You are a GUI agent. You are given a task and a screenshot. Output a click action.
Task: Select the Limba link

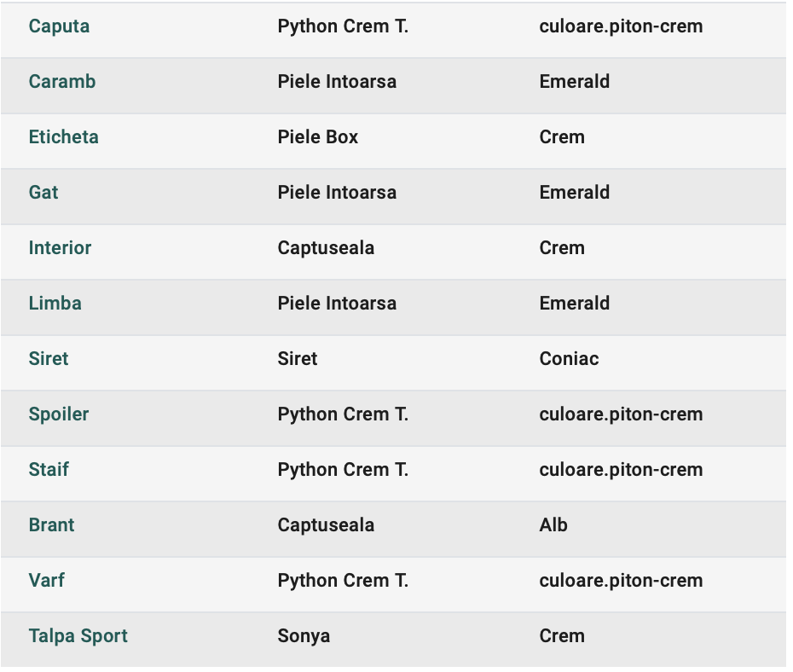click(x=55, y=304)
